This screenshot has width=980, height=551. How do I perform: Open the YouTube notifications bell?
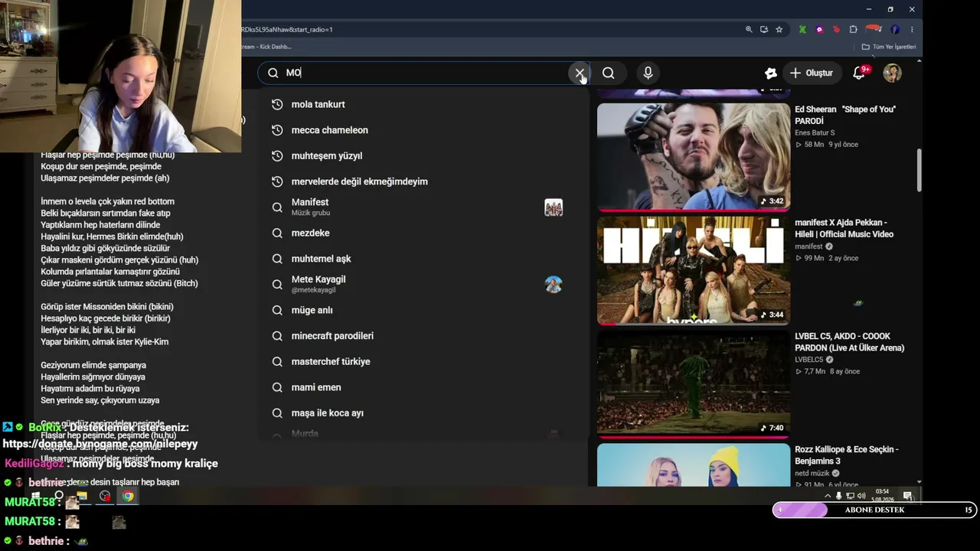[860, 73]
